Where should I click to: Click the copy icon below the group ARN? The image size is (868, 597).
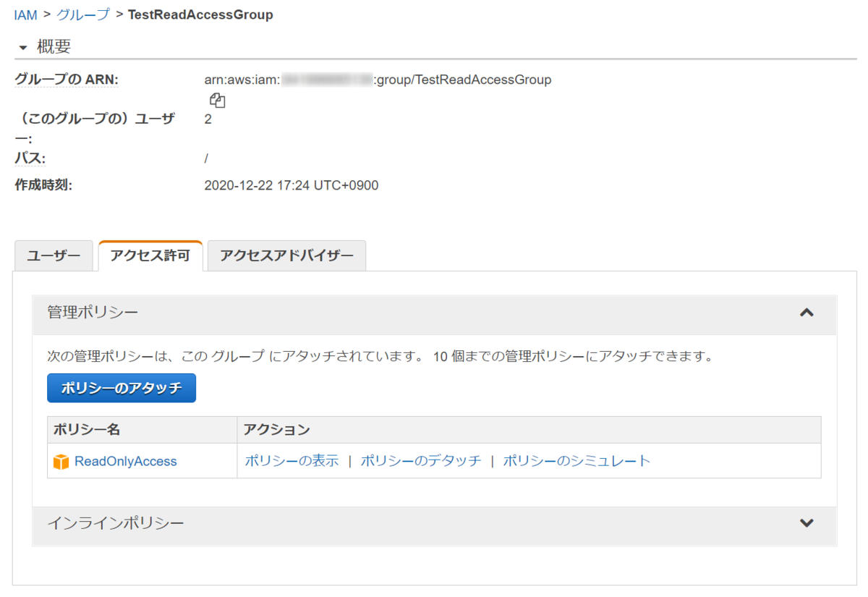click(x=217, y=99)
